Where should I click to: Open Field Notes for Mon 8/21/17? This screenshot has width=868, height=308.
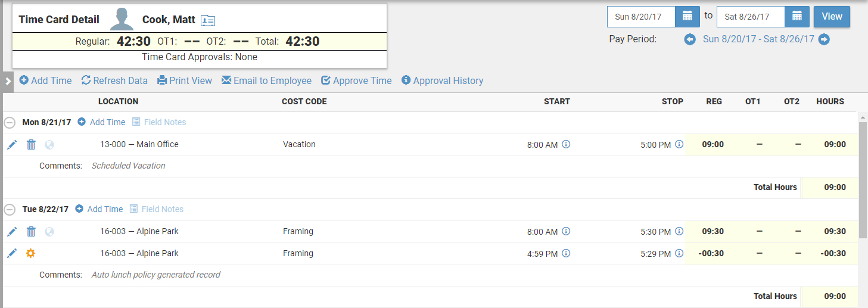point(159,122)
